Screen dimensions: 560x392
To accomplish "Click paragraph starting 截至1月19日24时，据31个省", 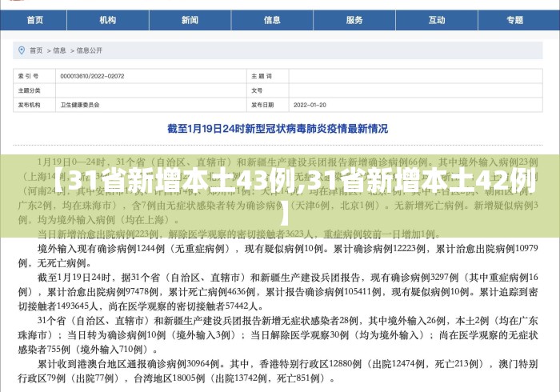I will (x=278, y=292).
